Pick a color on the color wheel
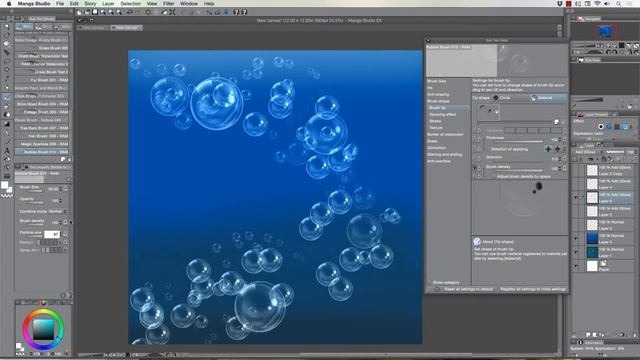The image size is (640, 360). tap(43, 329)
